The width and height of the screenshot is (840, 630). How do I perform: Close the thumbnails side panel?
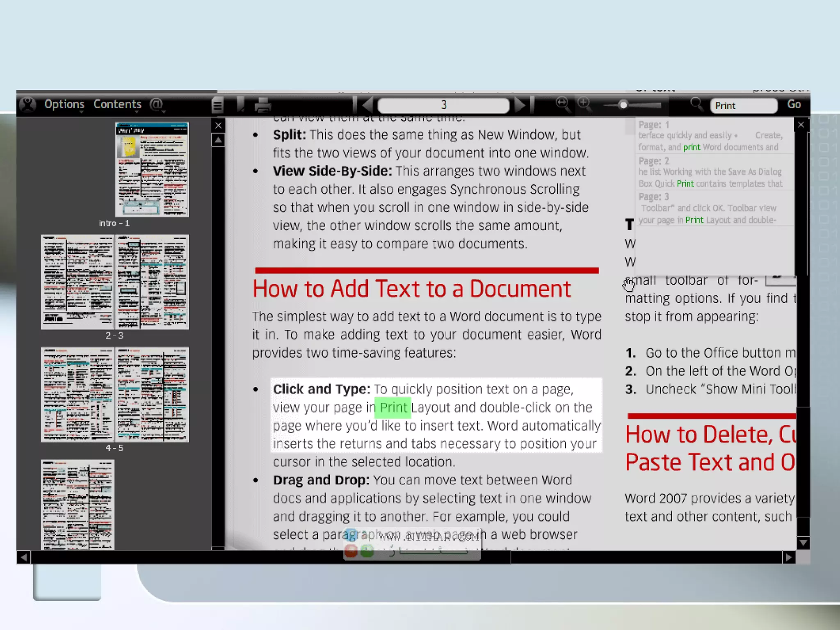(x=218, y=126)
